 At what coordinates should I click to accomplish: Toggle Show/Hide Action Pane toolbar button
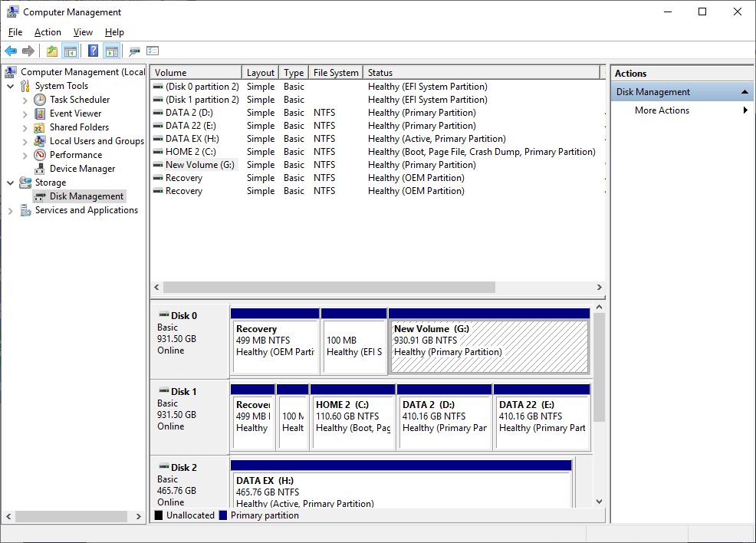(112, 51)
